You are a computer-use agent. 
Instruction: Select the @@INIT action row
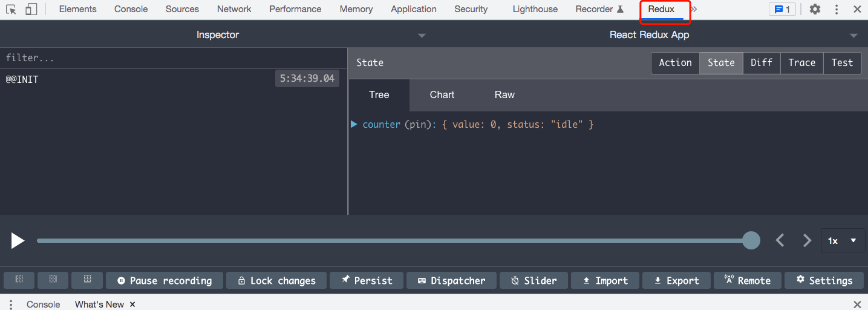174,79
